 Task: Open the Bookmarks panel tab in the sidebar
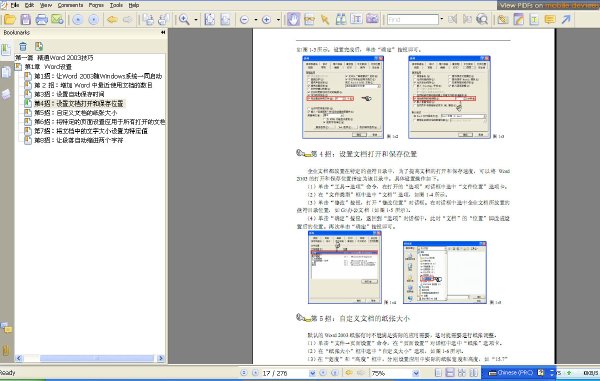[6, 50]
